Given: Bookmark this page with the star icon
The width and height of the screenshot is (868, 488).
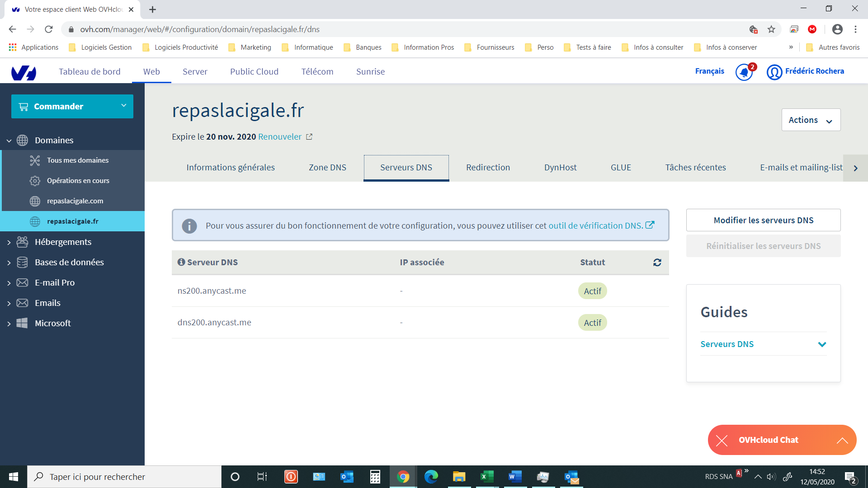Looking at the screenshot, I should (x=771, y=29).
